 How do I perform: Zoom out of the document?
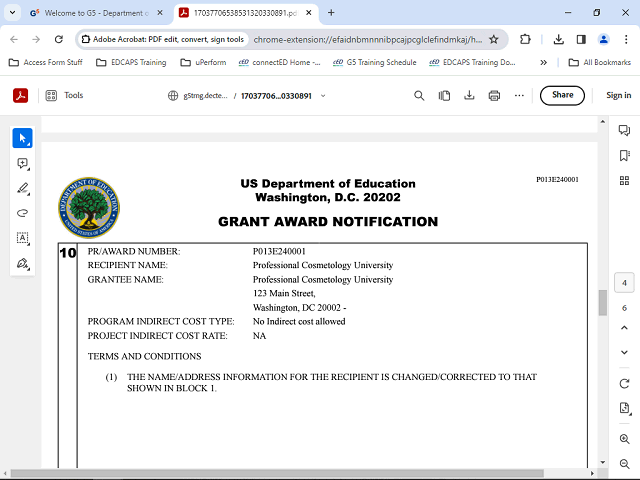[624, 464]
